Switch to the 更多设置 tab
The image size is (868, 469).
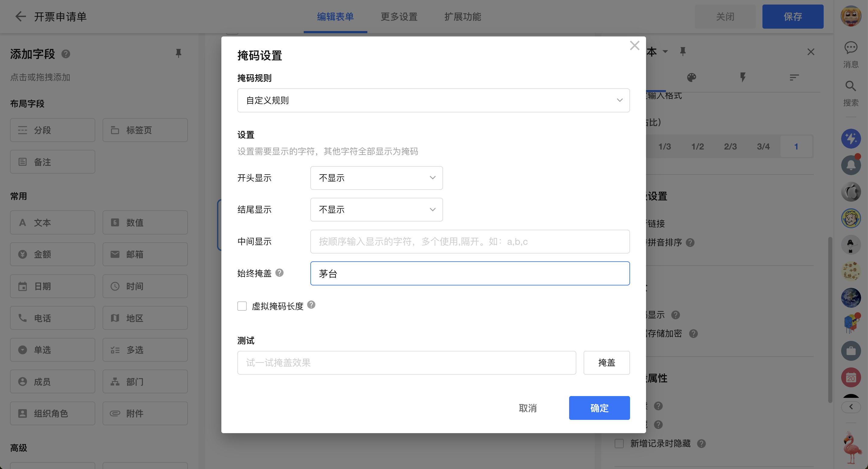[x=399, y=17]
